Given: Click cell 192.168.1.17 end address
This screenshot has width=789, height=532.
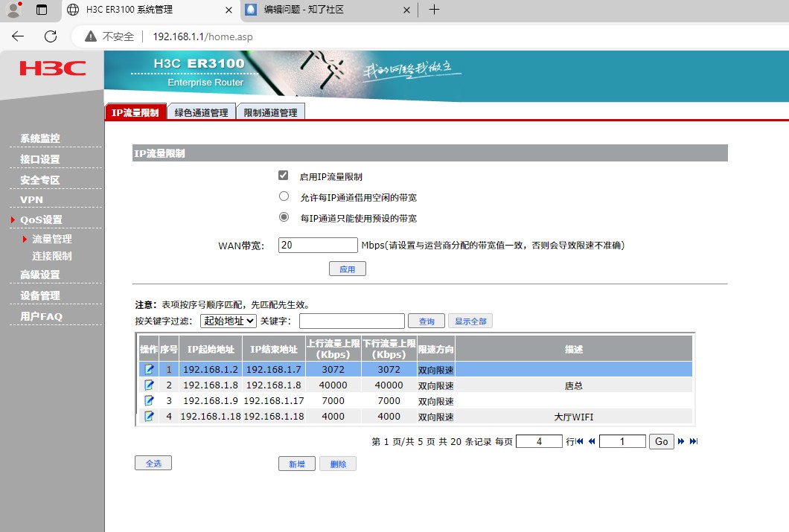Looking at the screenshot, I should pos(274,401).
